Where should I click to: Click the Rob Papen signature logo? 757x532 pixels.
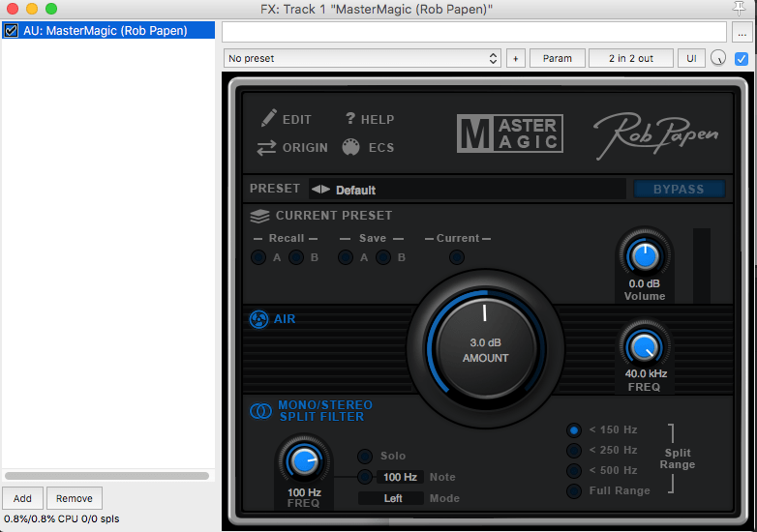[x=656, y=135]
